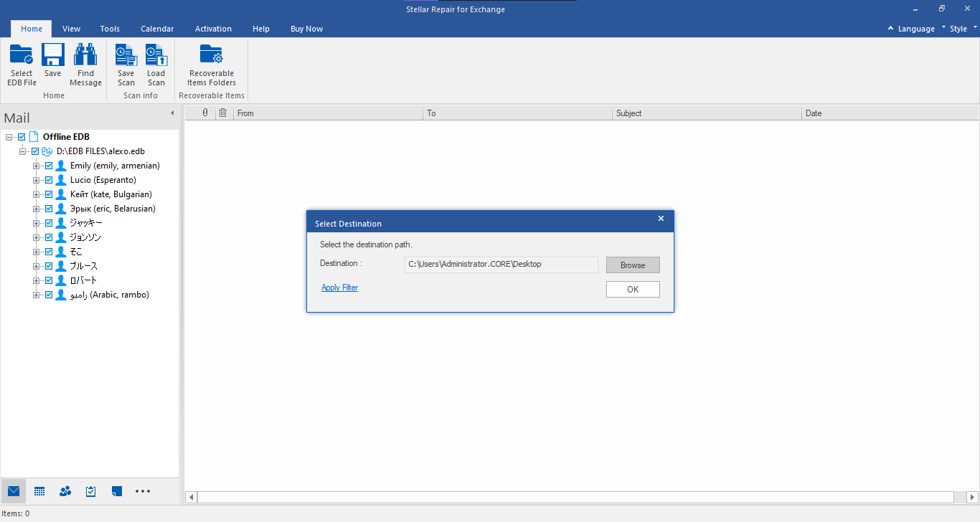This screenshot has width=980, height=522.
Task: Expand ロバート mailbox node
Action: pos(36,280)
